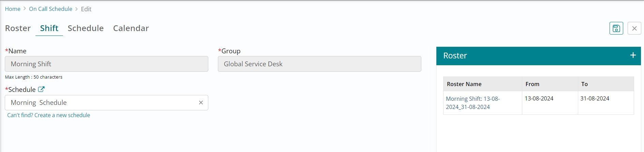Image resolution: width=644 pixels, height=152 pixels.
Task: Click the Roster panel header
Action: [511, 56]
